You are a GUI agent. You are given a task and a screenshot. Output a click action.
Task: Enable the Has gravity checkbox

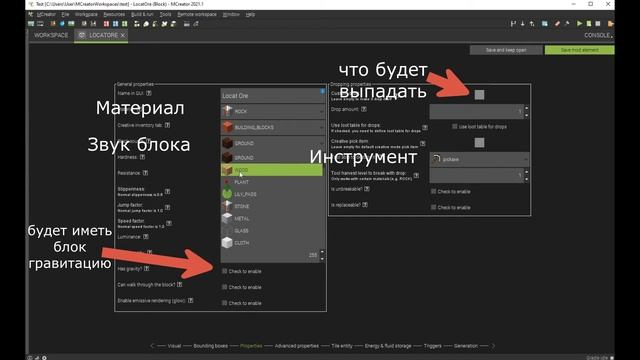(224, 271)
